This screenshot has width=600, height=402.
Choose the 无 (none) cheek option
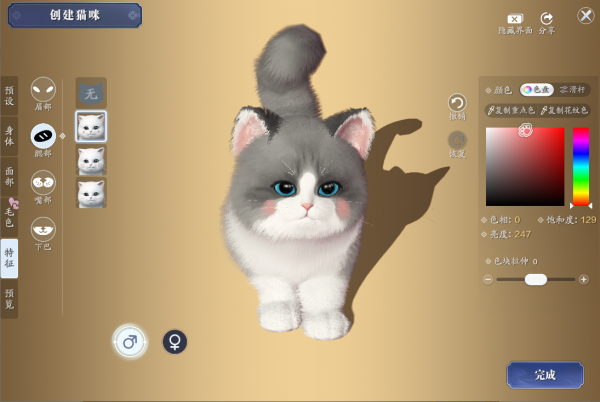click(91, 93)
